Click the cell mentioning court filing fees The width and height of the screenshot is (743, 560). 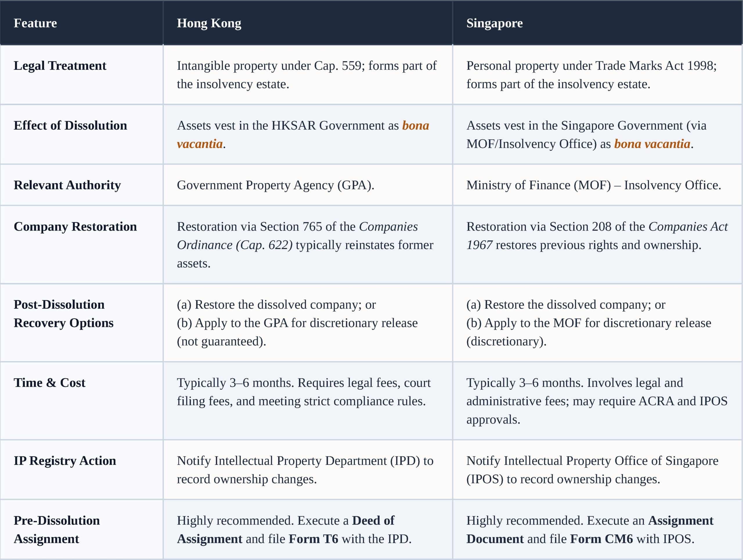click(308, 401)
